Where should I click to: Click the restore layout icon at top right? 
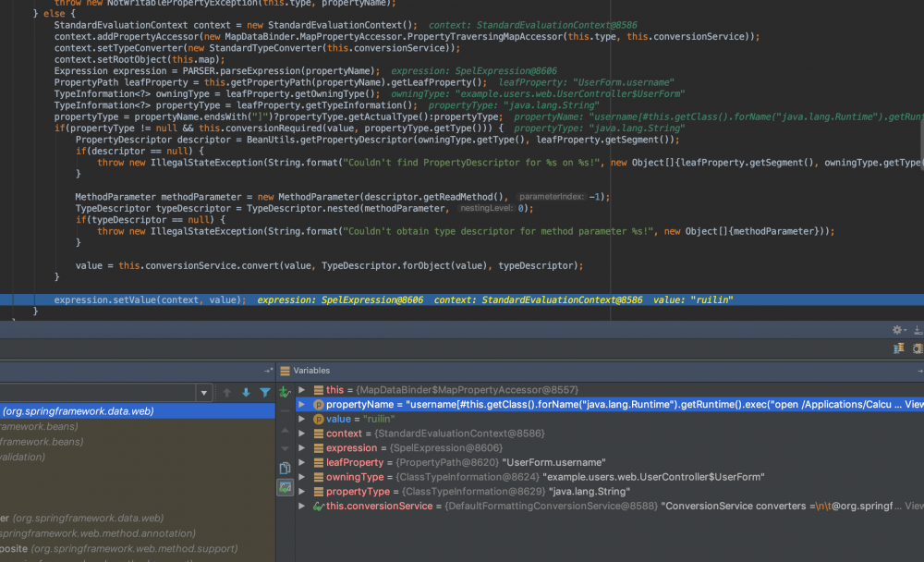click(x=898, y=348)
